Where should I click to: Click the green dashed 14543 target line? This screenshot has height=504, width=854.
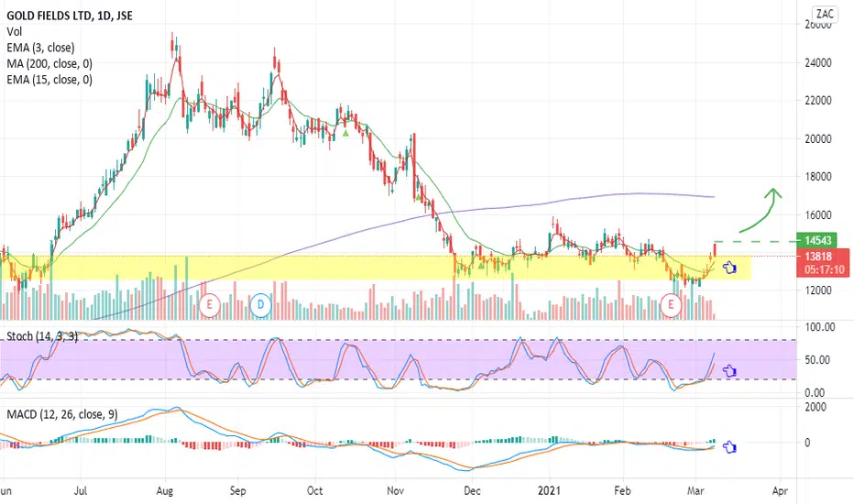pos(754,241)
